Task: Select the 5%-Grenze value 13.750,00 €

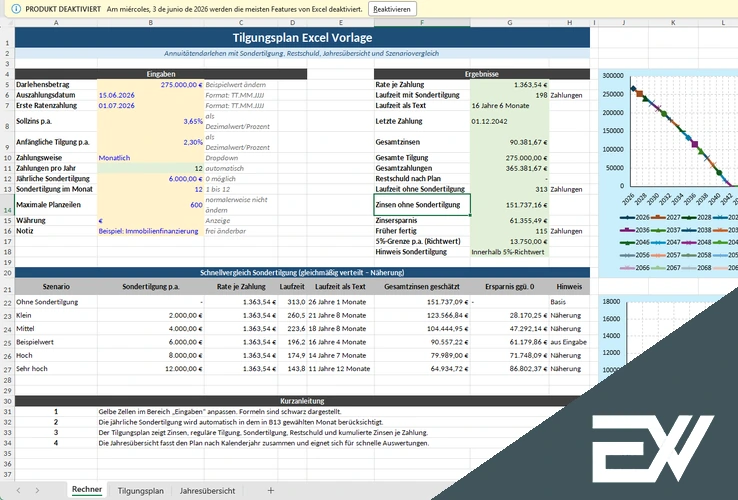Action: (509, 242)
